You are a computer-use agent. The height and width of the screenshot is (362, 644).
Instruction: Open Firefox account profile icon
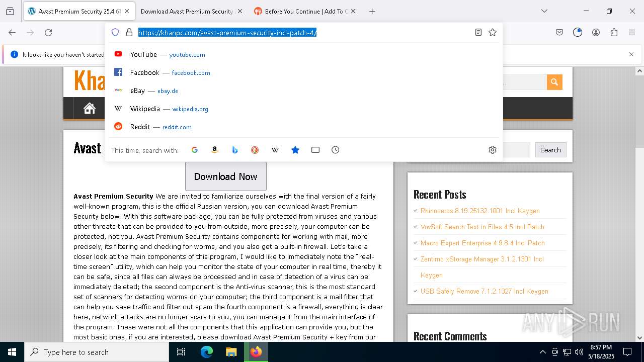596,32
